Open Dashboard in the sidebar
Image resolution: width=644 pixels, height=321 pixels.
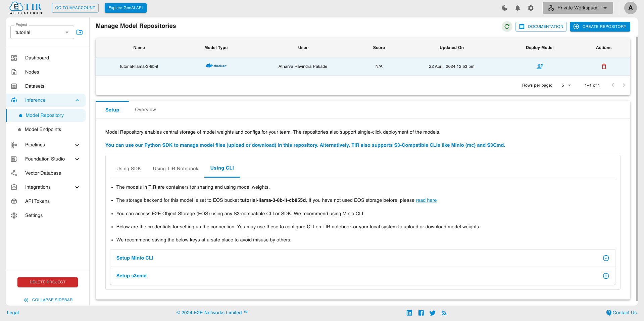(x=37, y=58)
